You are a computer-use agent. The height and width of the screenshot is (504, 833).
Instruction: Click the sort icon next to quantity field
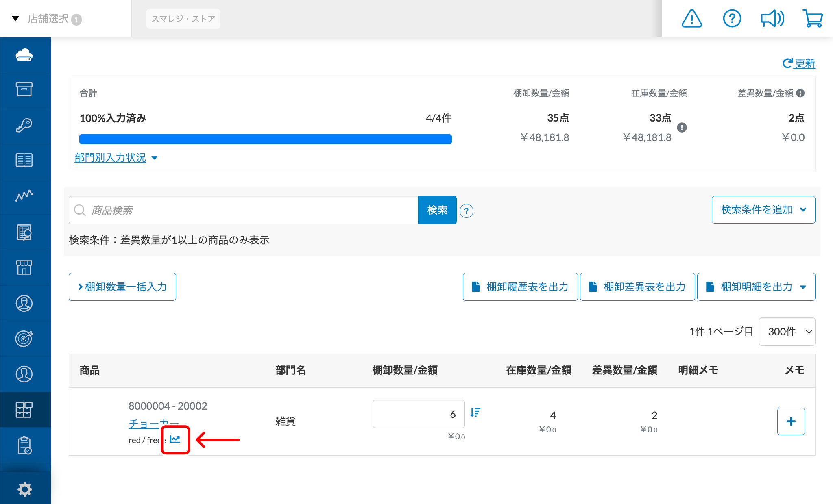pos(475,413)
